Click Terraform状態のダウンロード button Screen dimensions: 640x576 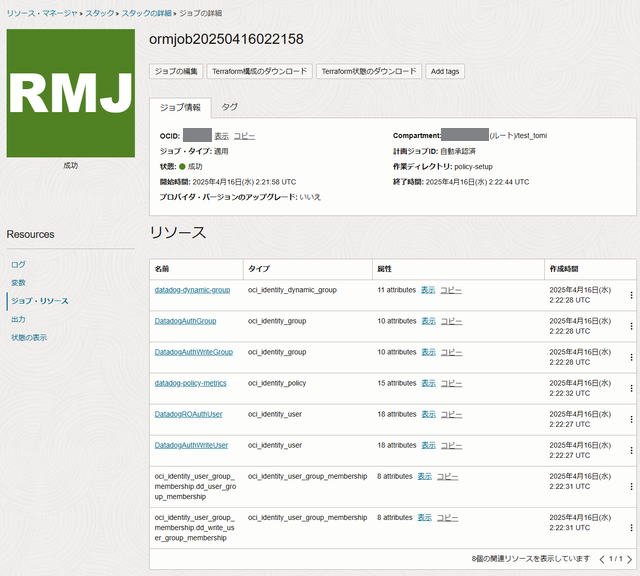(x=369, y=71)
